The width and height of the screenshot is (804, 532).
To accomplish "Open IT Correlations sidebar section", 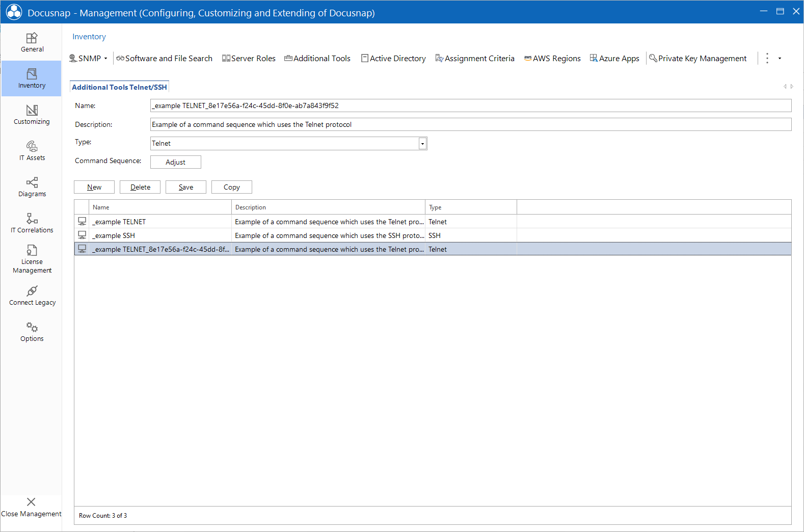I will click(x=32, y=223).
